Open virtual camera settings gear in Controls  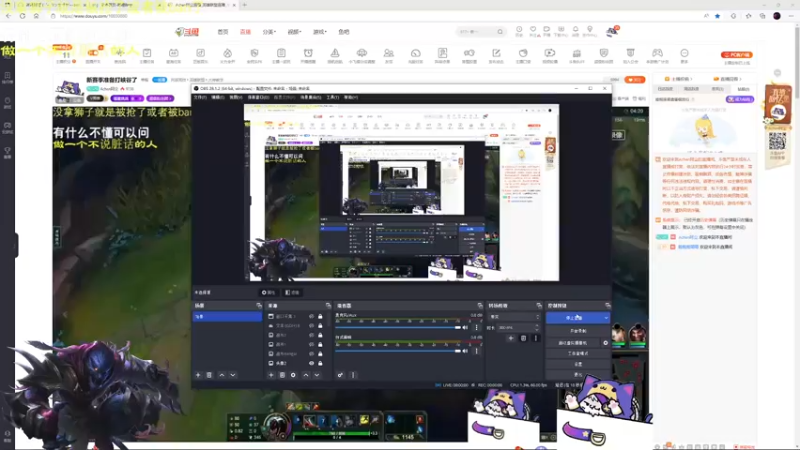click(x=606, y=343)
